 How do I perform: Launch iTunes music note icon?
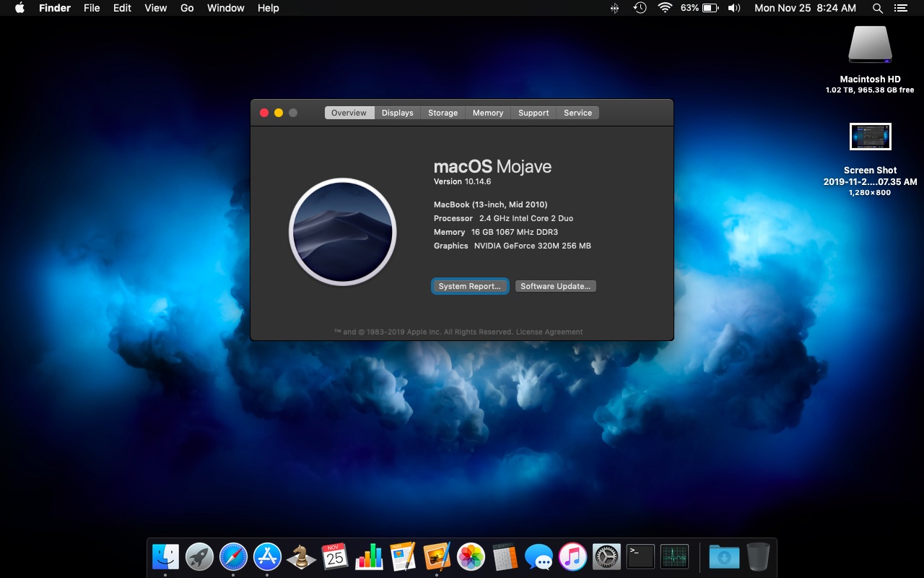pyautogui.click(x=572, y=557)
